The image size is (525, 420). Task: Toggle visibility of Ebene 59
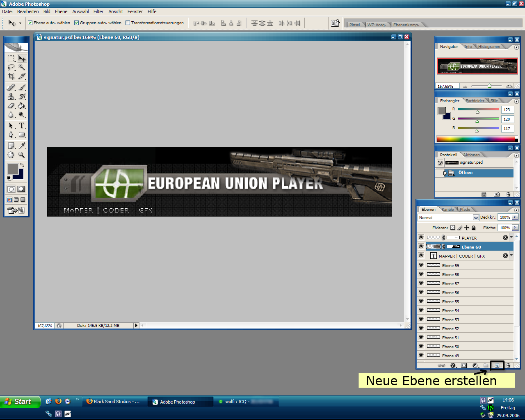(421, 265)
